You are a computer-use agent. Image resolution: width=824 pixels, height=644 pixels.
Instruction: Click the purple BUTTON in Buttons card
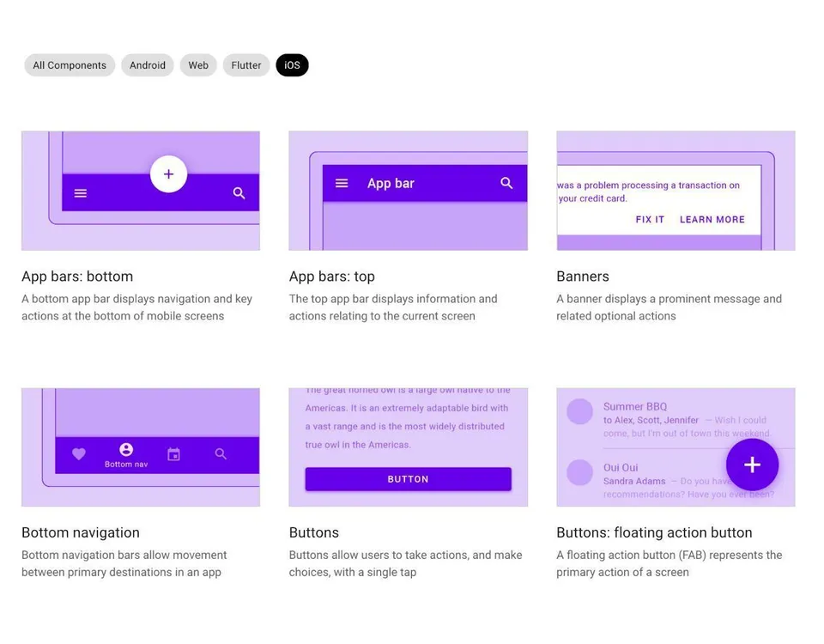(x=409, y=479)
